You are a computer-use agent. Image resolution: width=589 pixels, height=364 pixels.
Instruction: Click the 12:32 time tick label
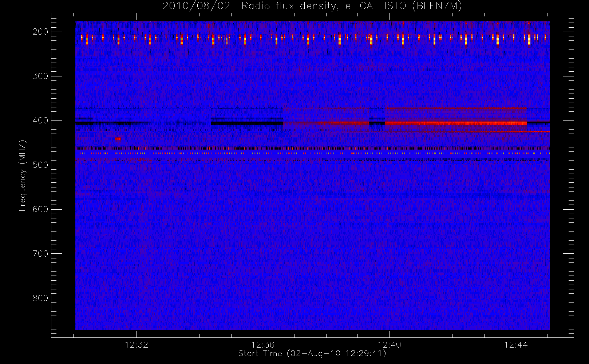point(137,345)
